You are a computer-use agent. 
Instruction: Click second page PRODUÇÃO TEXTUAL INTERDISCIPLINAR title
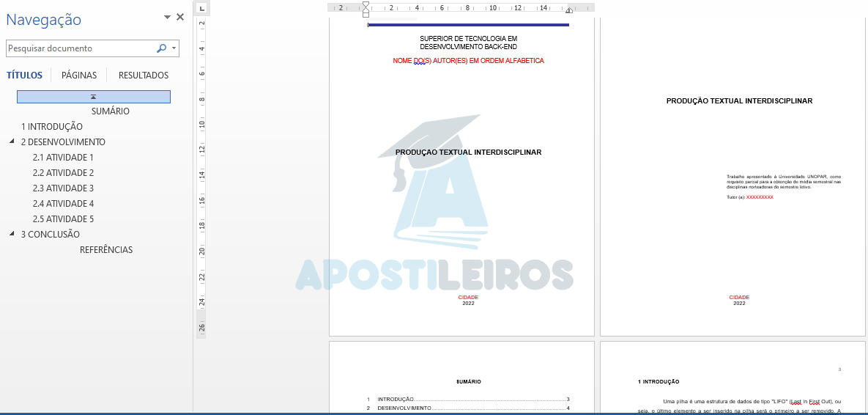(x=739, y=101)
